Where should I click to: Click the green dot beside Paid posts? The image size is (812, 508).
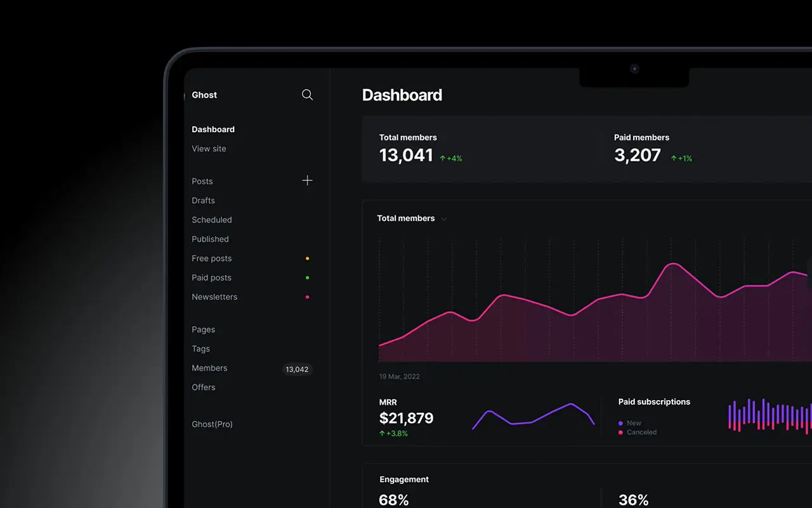307,277
